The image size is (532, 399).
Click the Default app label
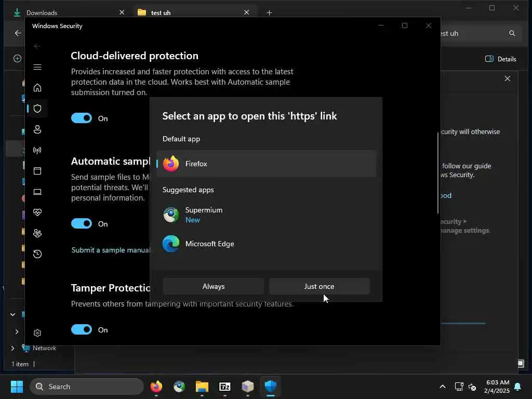[x=181, y=139]
